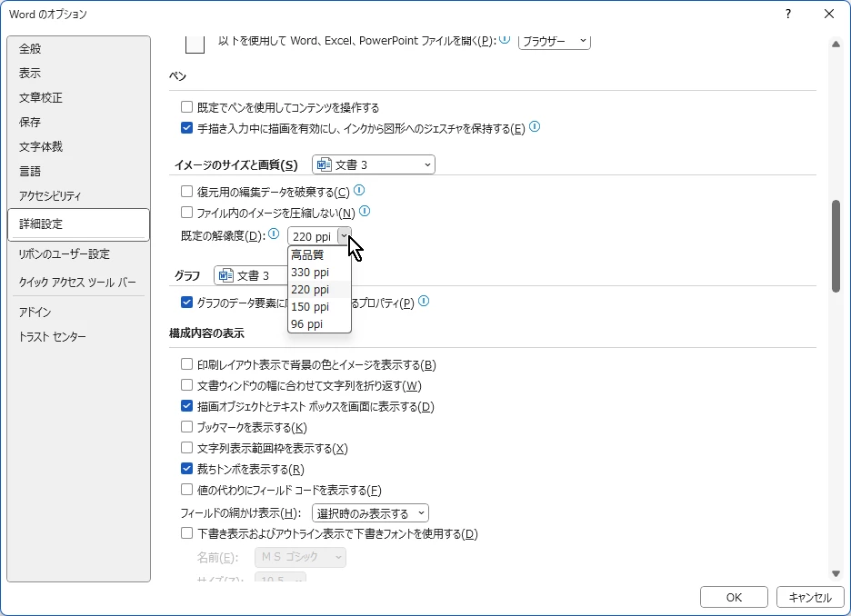Open the help question mark in title bar
This screenshot has height=616, width=851.
(788, 15)
